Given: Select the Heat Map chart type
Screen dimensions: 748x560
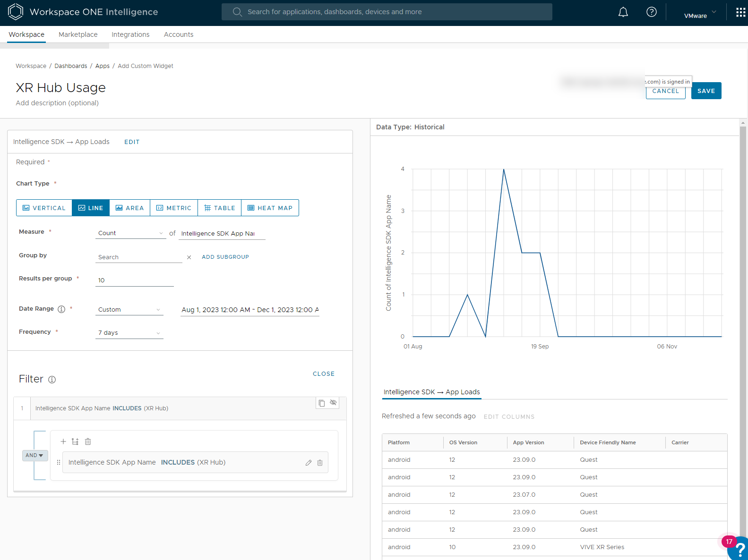Looking at the screenshot, I should (270, 208).
